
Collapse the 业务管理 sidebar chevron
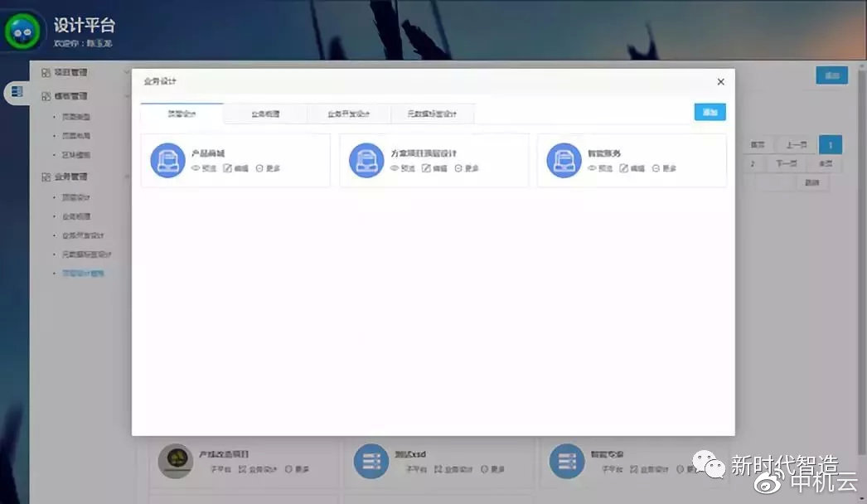pos(127,177)
